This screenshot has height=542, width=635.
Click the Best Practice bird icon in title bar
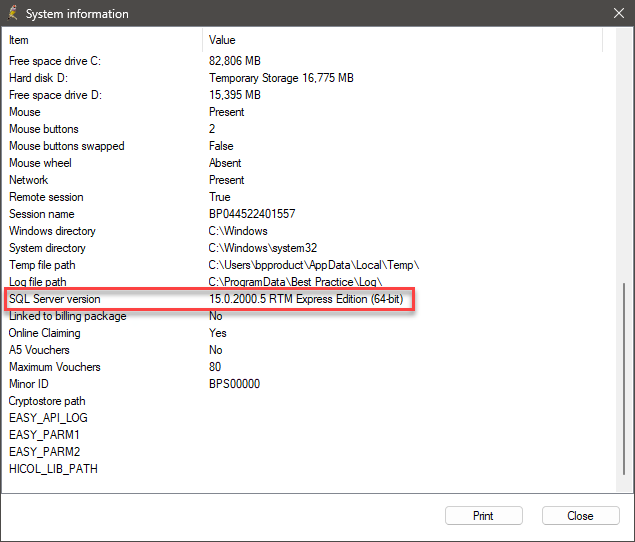[x=13, y=13]
